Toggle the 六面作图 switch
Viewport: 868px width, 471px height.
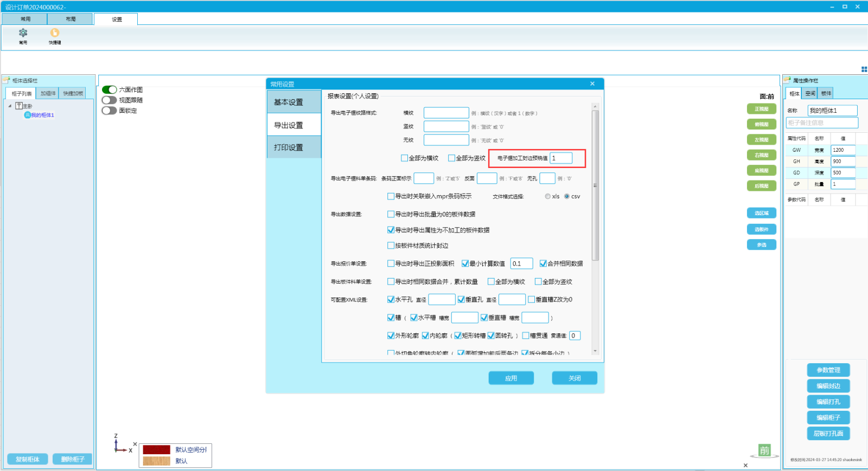(110, 89)
